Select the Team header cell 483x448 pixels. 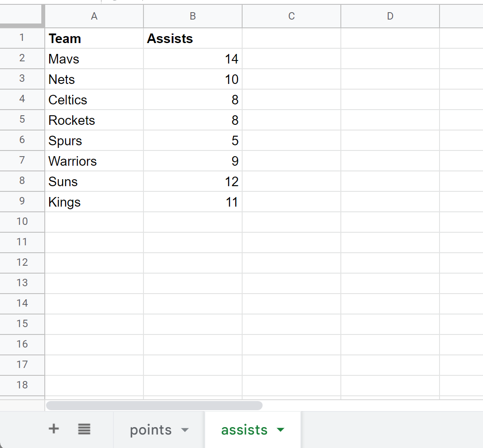94,38
